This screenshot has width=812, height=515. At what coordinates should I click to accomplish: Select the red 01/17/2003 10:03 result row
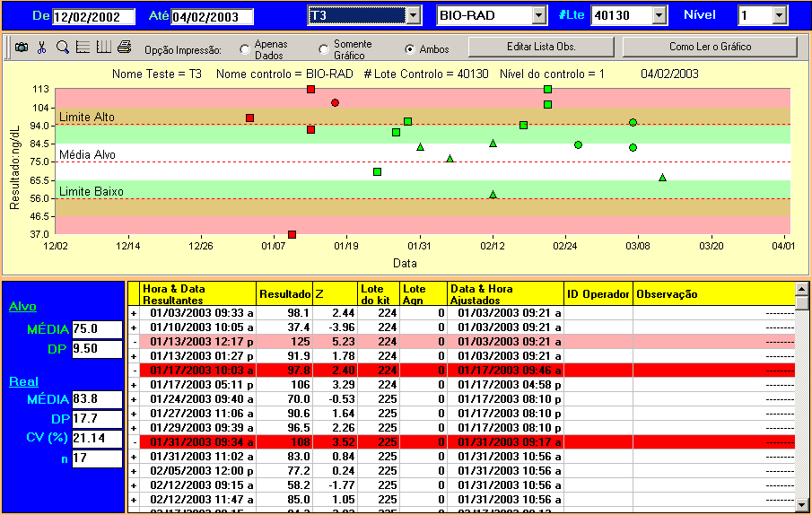(x=359, y=371)
